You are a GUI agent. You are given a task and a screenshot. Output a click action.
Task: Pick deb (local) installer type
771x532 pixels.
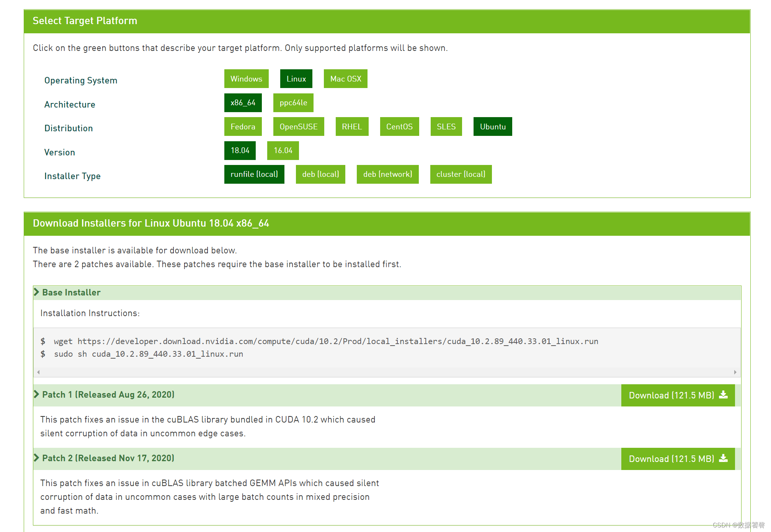[320, 174]
